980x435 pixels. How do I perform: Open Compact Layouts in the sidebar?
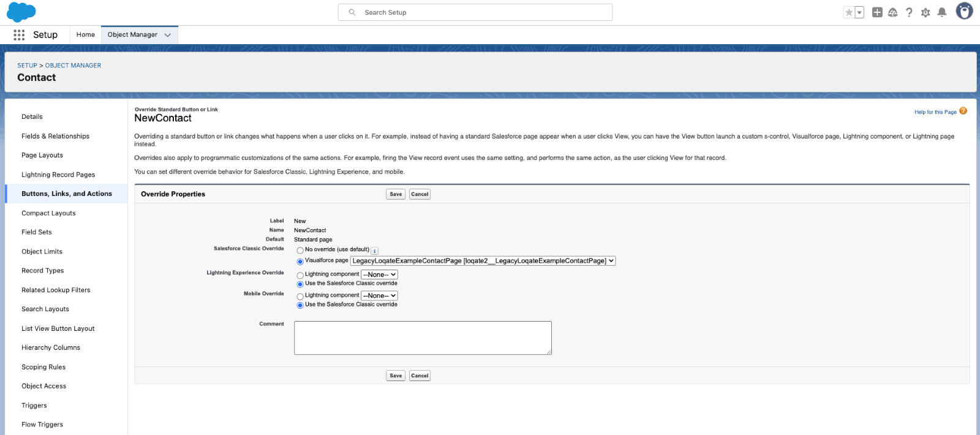pyautogui.click(x=48, y=213)
